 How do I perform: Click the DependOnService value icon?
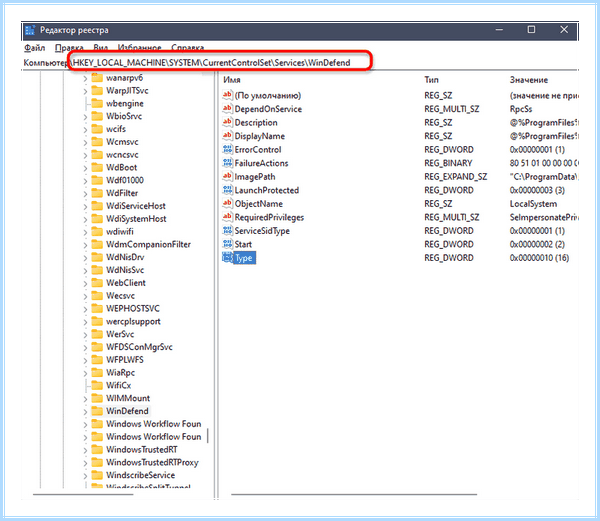pos(227,109)
